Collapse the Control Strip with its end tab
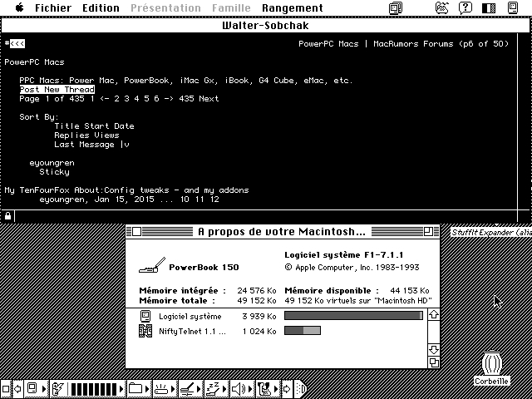The image size is (532, 399). [x=301, y=388]
